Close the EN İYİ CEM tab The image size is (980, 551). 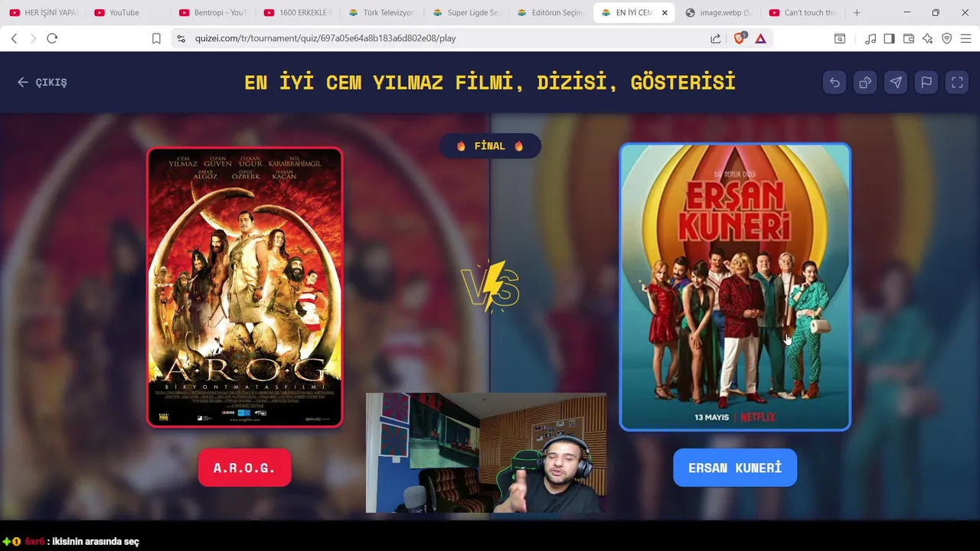665,12
